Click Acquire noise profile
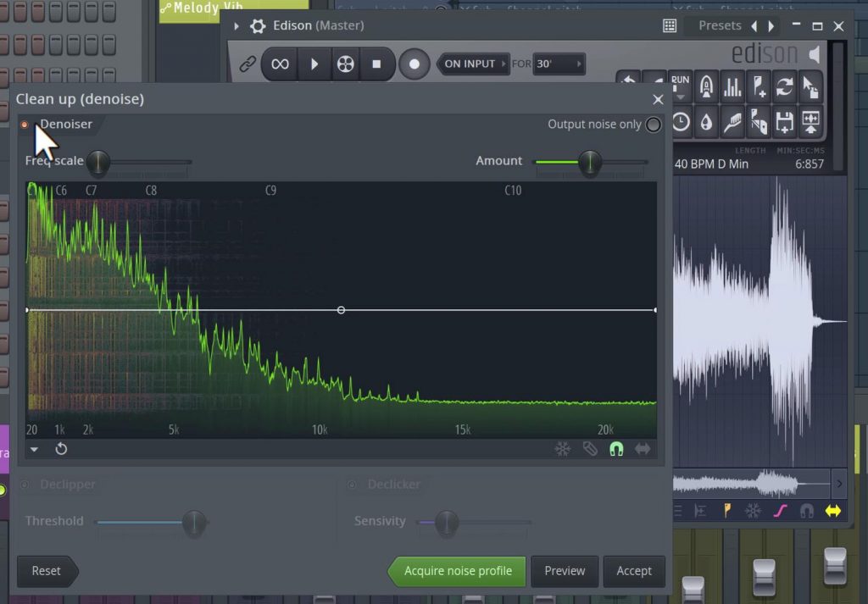 (x=456, y=571)
